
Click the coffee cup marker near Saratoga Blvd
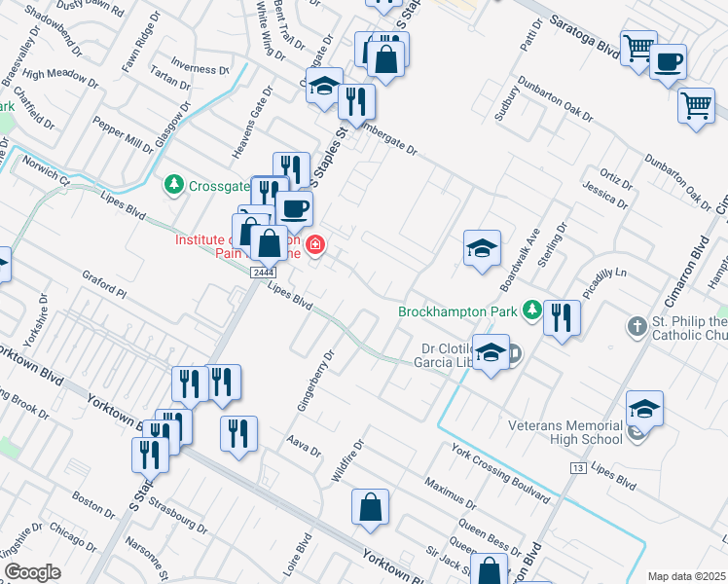(x=668, y=64)
